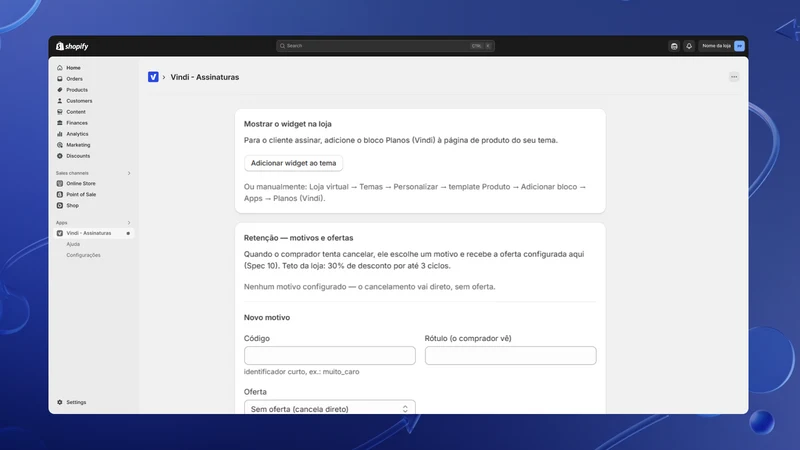Open Configurações under Vindi app
Screen dimensions: 800x450
coord(83,255)
